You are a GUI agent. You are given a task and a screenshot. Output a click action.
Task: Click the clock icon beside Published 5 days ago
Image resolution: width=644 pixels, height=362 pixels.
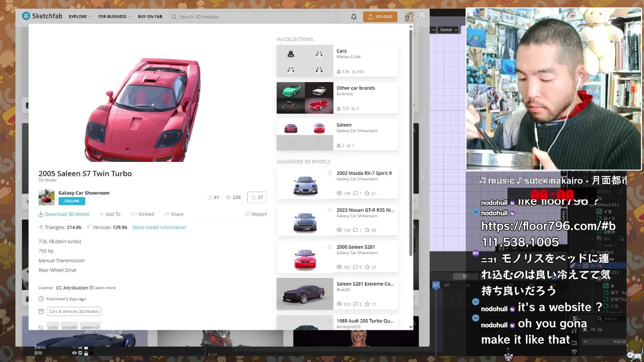click(41, 299)
